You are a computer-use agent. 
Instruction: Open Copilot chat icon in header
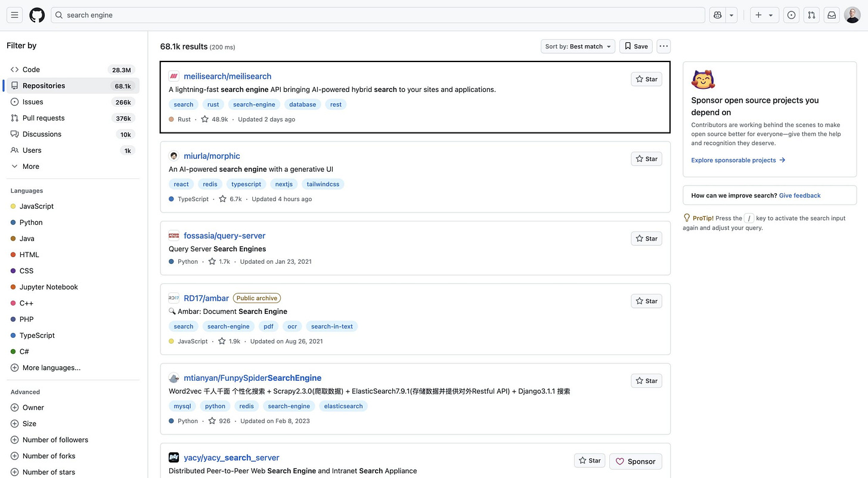[718, 15]
